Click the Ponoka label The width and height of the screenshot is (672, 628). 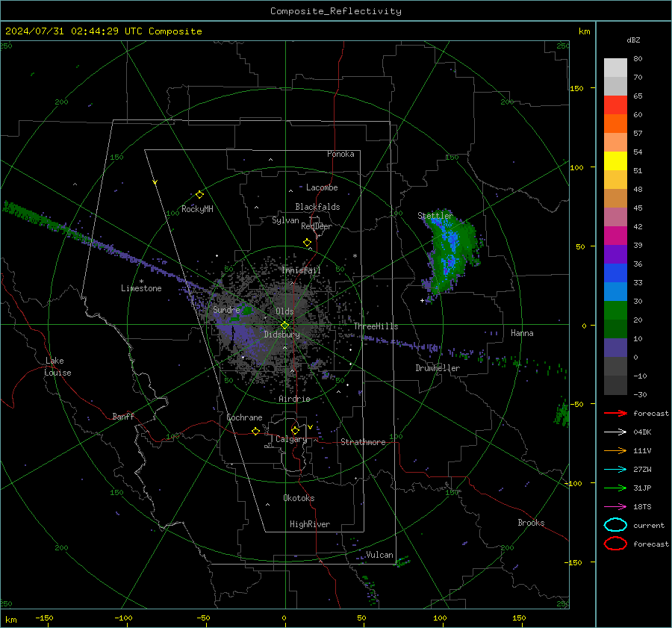tap(340, 154)
